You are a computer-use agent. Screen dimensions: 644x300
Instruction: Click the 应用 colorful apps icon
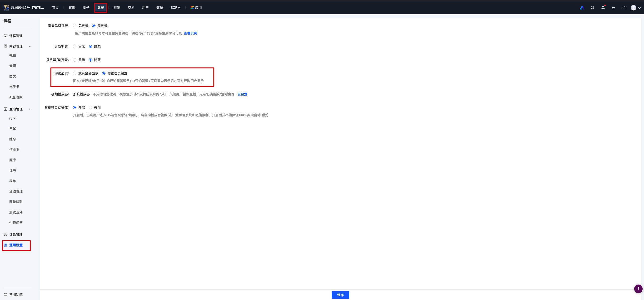tap(192, 8)
